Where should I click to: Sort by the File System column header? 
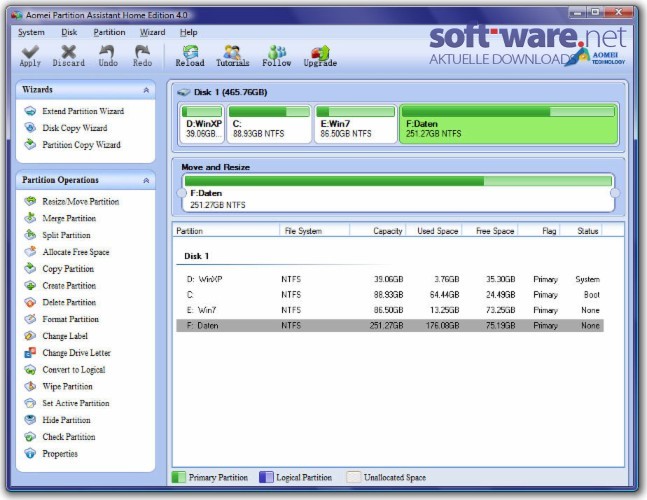pos(314,231)
